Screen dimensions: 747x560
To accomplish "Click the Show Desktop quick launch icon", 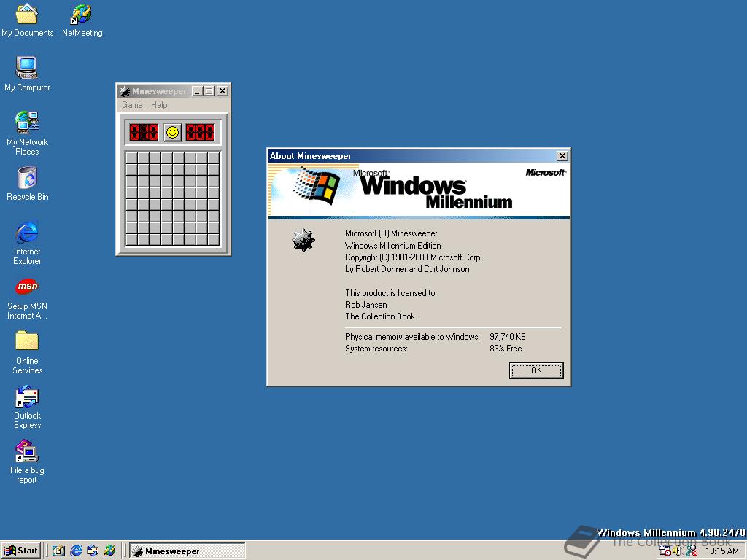I will point(58,551).
